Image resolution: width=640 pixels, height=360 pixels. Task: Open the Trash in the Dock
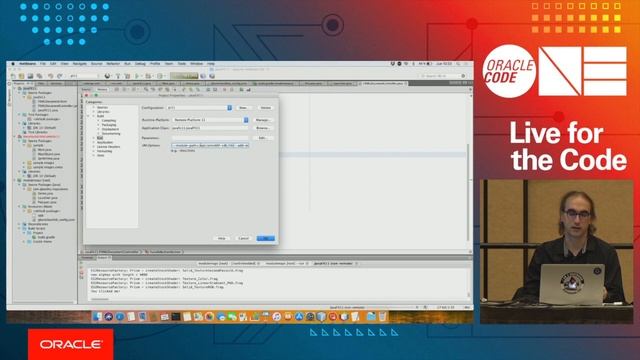(x=382, y=316)
